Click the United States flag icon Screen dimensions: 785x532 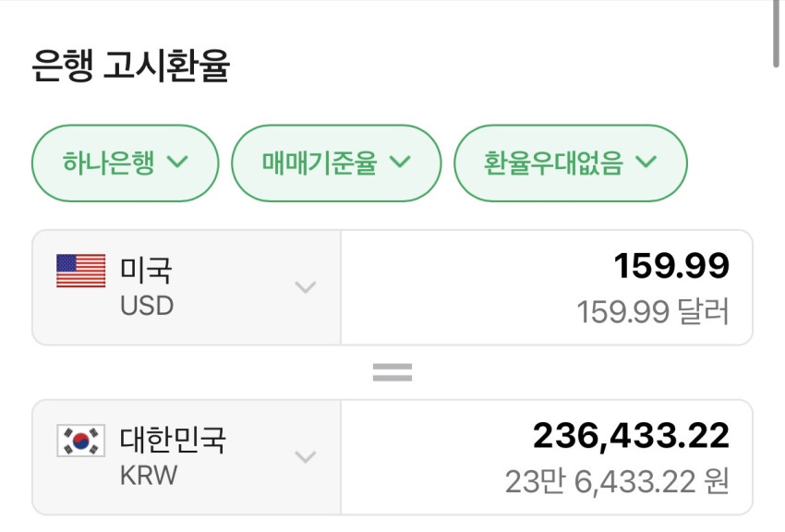click(81, 271)
